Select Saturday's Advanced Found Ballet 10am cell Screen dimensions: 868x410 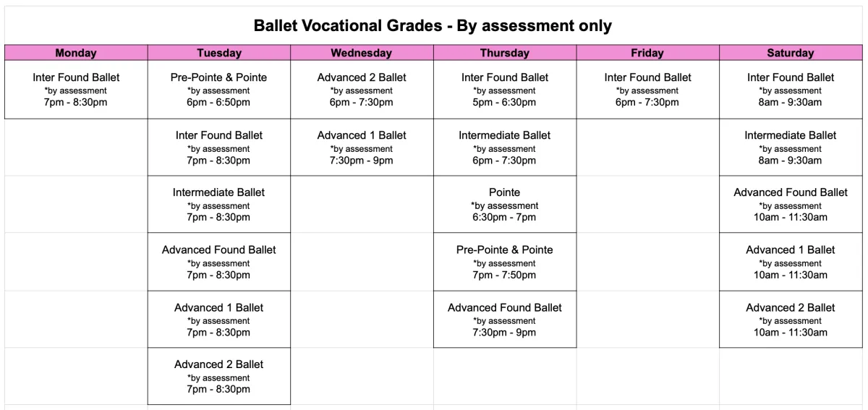pyautogui.click(x=791, y=205)
